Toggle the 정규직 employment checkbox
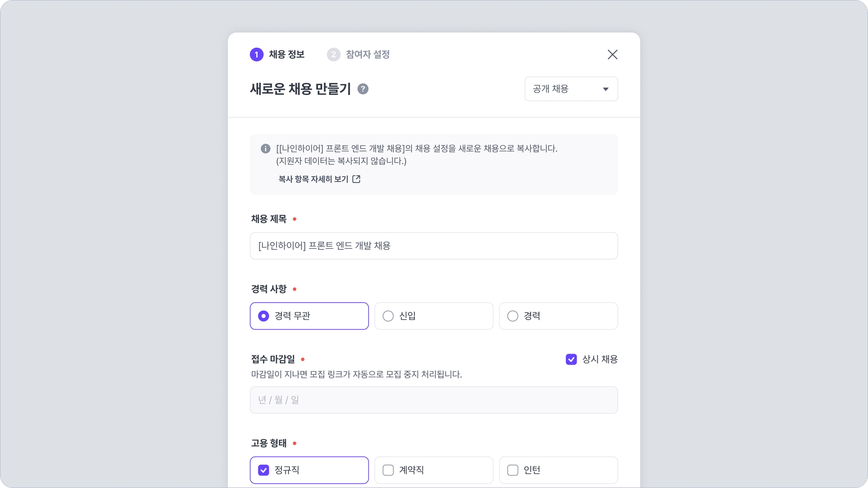This screenshot has height=488, width=868. (x=309, y=470)
